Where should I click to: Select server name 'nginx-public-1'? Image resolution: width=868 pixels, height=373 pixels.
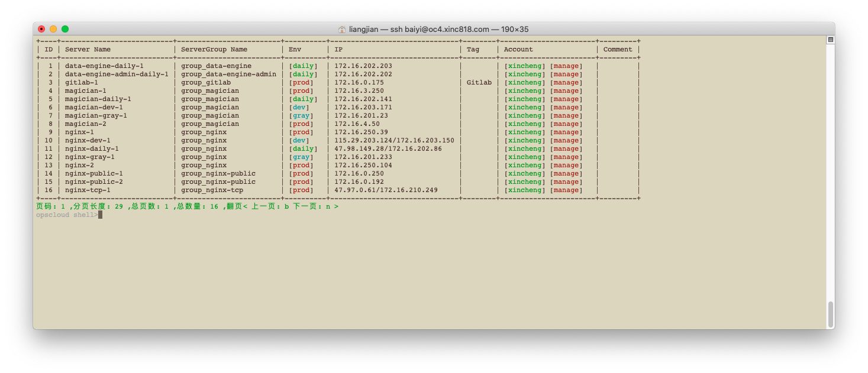(94, 174)
